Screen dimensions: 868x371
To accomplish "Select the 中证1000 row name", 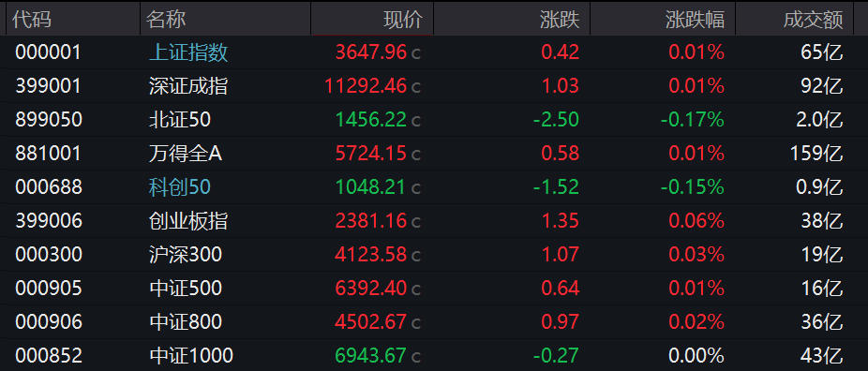I will click(191, 356).
